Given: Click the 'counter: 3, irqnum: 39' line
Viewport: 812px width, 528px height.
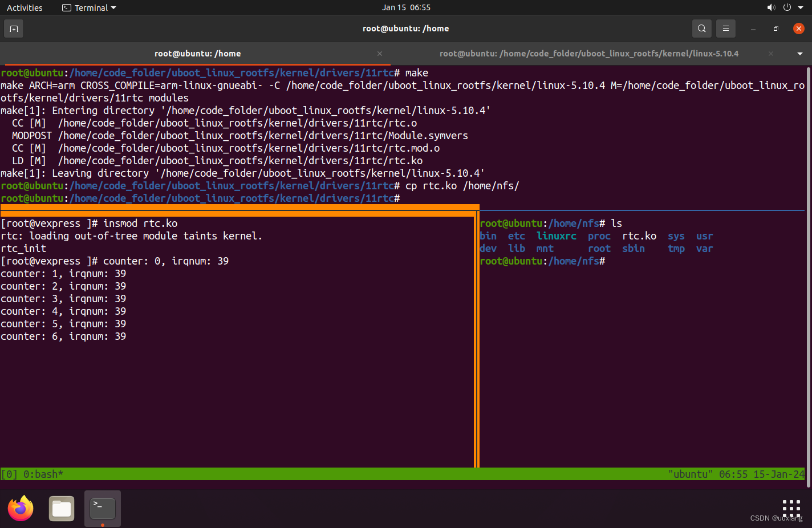Looking at the screenshot, I should (x=63, y=299).
